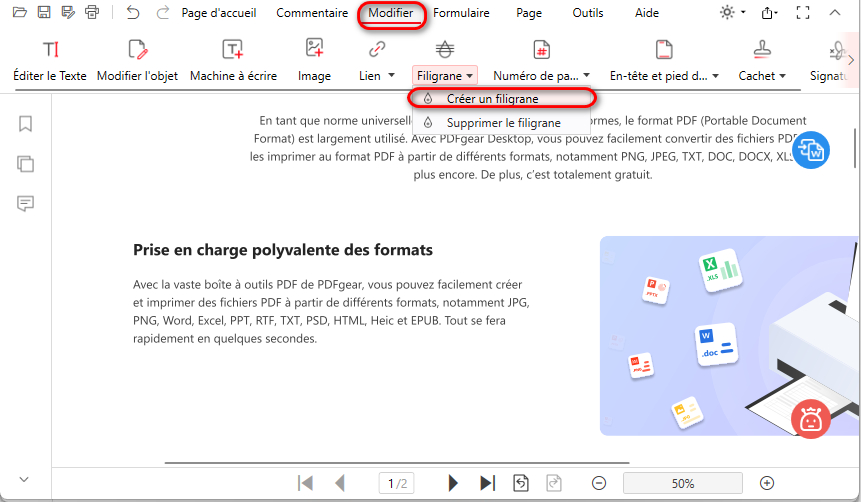Image resolution: width=861 pixels, height=502 pixels.
Task: Open the Aide tab
Action: pos(647,13)
